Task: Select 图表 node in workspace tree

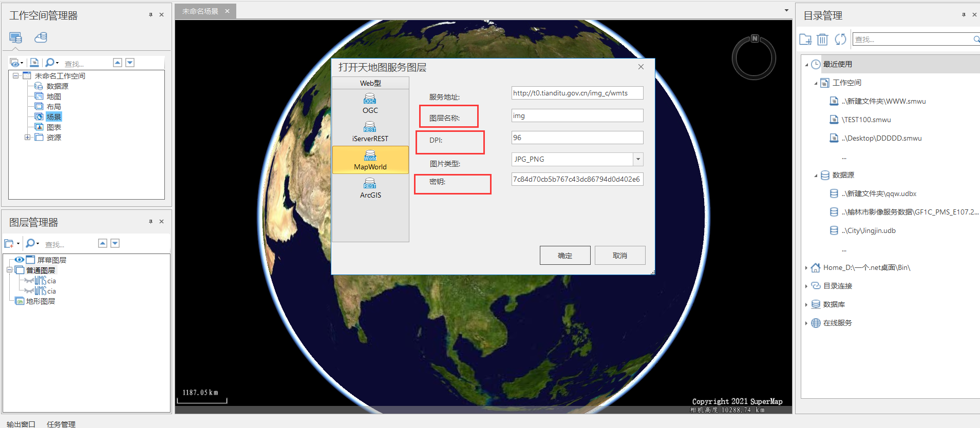Action: pos(53,127)
